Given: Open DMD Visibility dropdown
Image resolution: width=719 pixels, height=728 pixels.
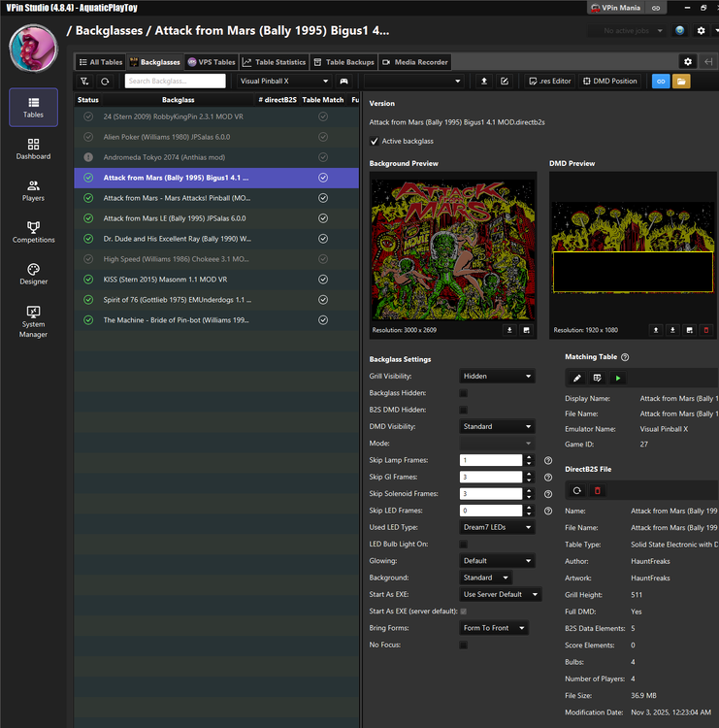Looking at the screenshot, I should (x=497, y=426).
